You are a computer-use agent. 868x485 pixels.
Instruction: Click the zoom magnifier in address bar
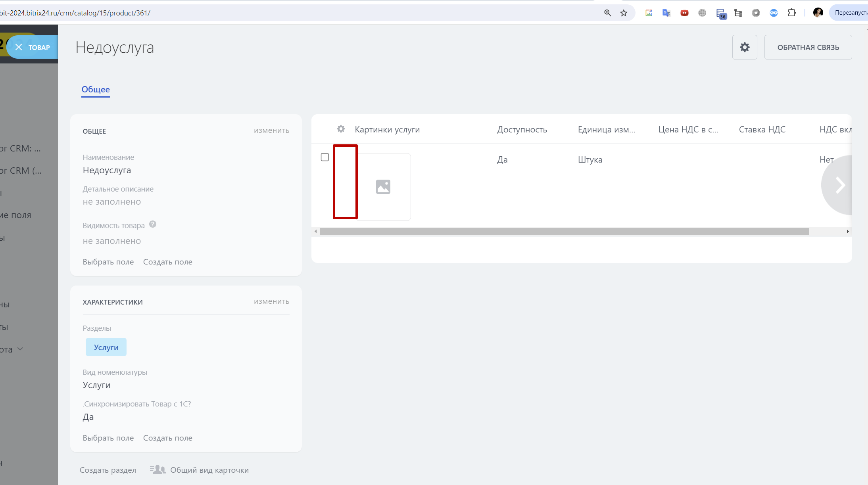tap(607, 13)
